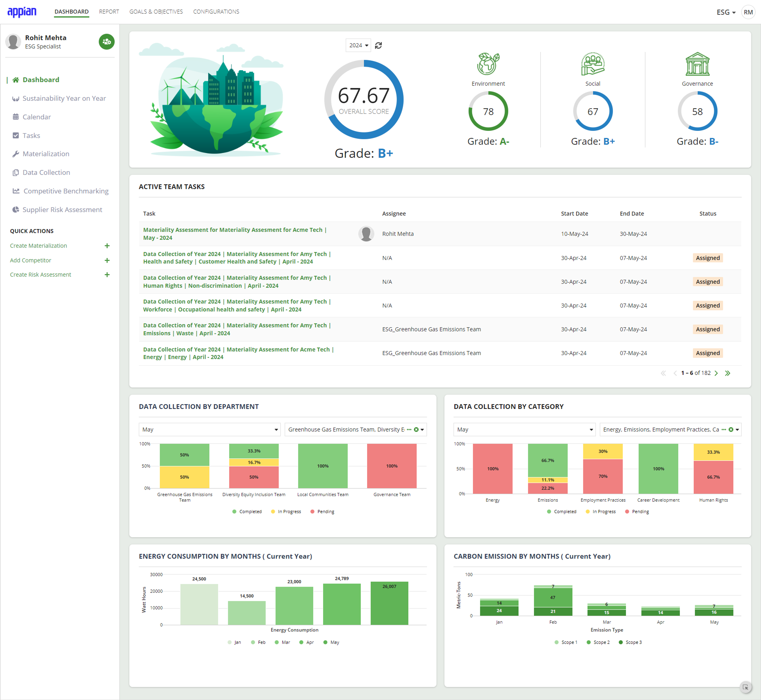This screenshot has width=761, height=700.
Task: Click the green team settings icon beside Rohit Mehta
Action: (106, 42)
